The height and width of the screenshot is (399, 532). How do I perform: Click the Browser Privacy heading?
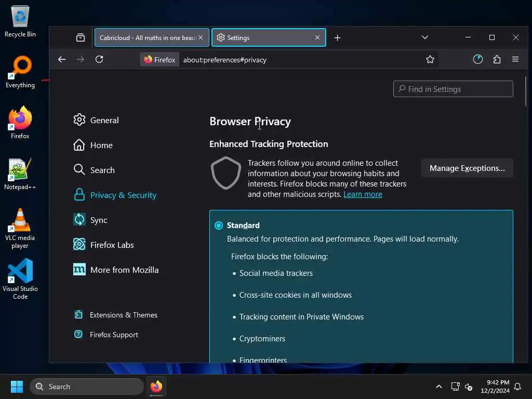250,122
